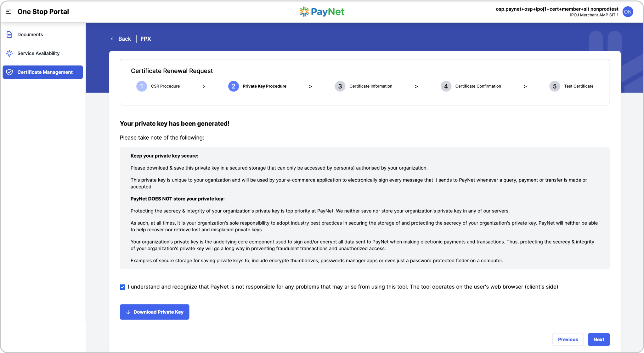Click the Next button
Screen dimensions: 644x353
coord(599,339)
